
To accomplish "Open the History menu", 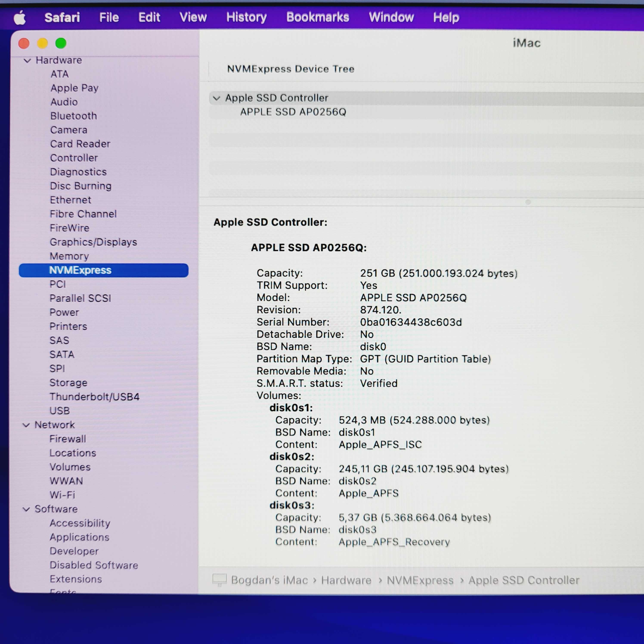I will [247, 17].
